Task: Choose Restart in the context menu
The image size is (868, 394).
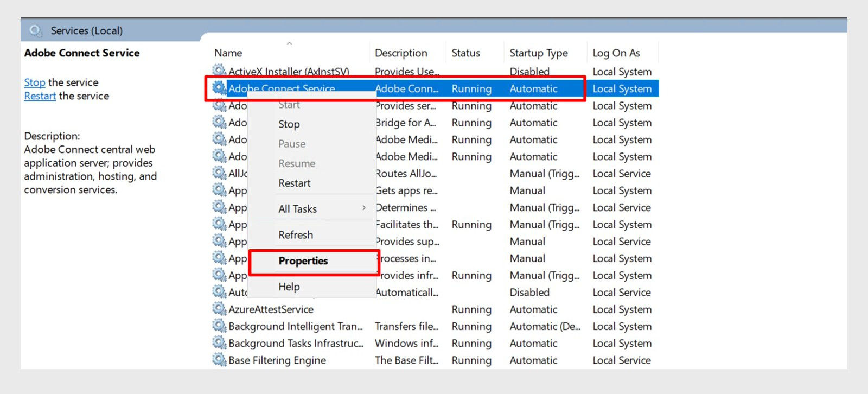Action: coord(295,183)
